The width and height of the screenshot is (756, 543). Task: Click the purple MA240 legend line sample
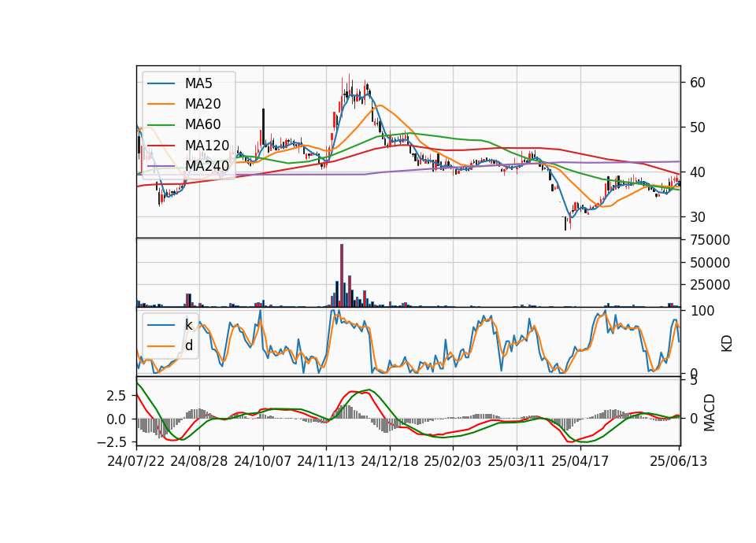tap(161, 166)
